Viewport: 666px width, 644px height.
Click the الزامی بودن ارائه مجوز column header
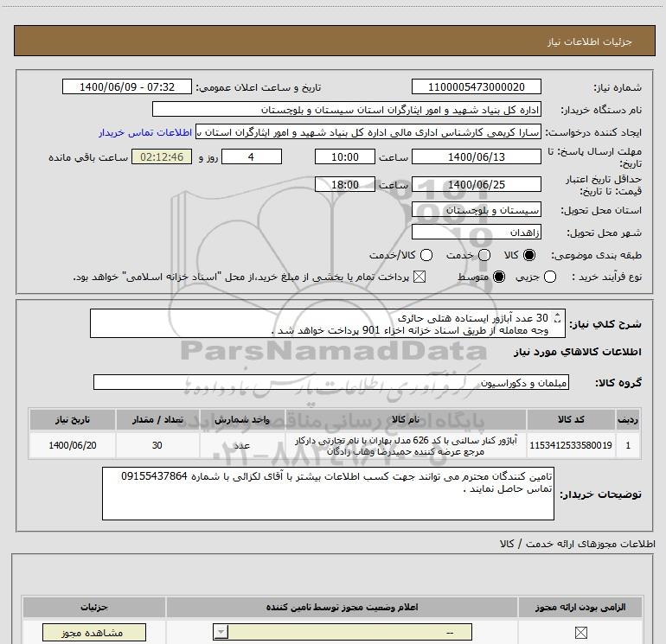point(580,607)
